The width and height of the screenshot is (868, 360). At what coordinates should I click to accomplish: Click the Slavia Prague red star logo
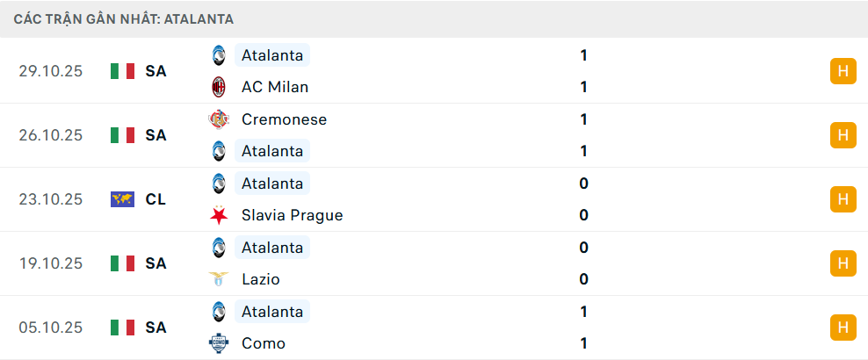coord(218,215)
